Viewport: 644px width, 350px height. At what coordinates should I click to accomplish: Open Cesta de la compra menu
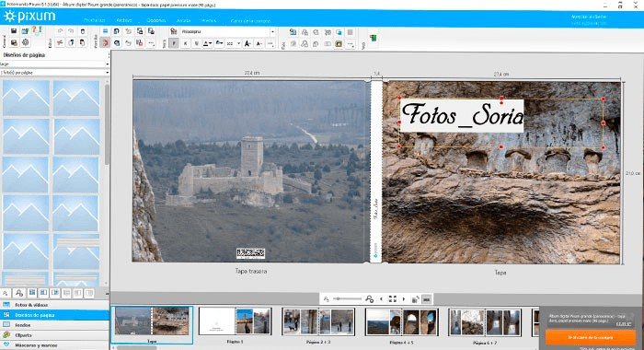pos(250,20)
